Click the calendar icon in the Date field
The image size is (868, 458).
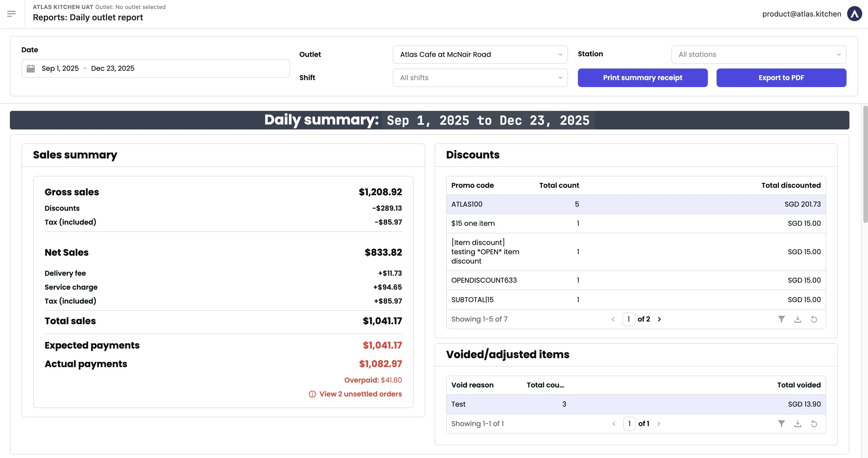point(31,68)
